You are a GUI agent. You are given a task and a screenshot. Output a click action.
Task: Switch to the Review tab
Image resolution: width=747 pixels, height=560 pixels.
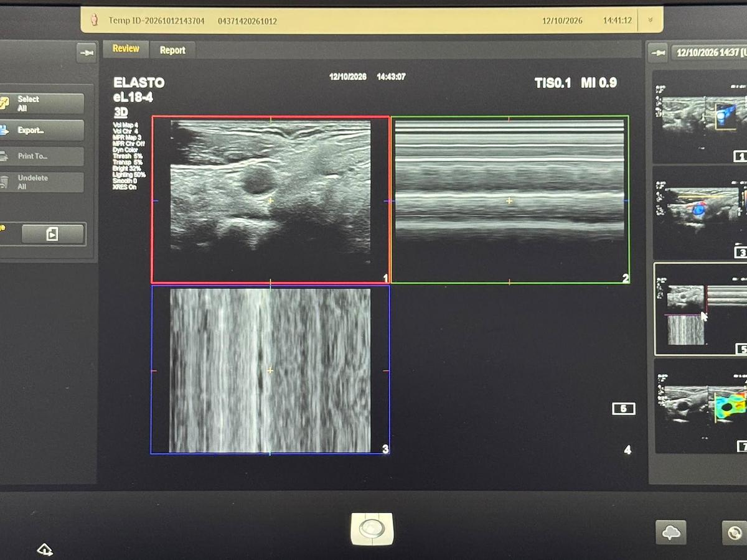tap(126, 49)
